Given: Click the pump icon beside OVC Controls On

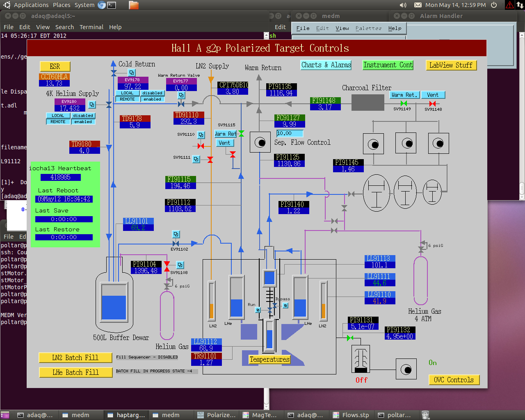Looking at the screenshot, I should click(x=406, y=369).
